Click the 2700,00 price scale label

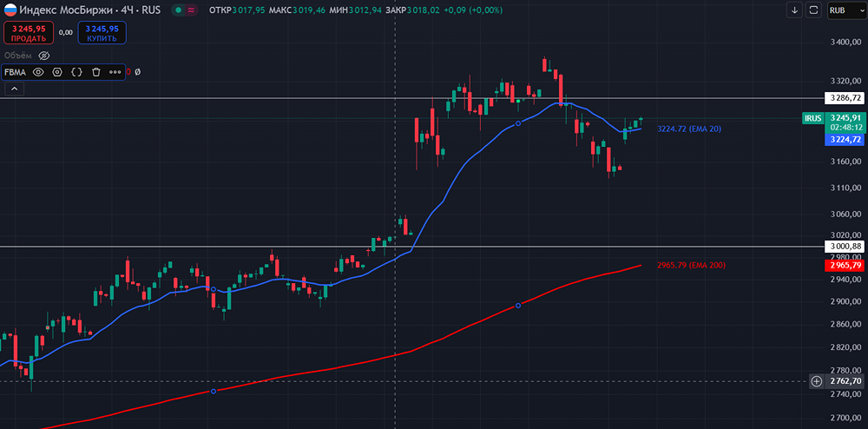(x=847, y=419)
